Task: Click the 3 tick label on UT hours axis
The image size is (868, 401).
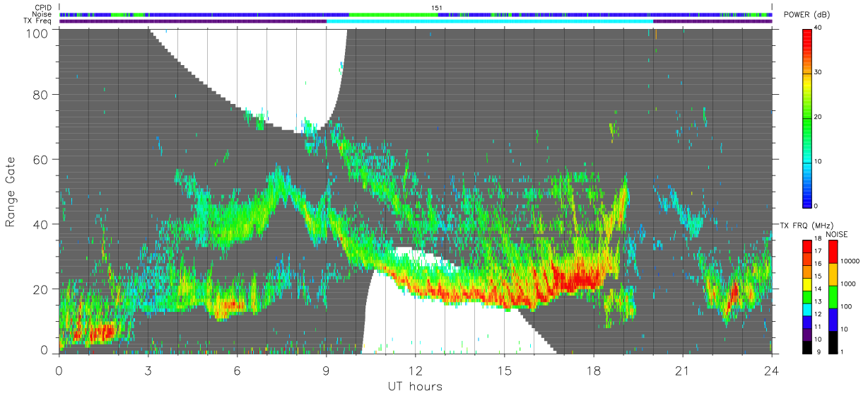Action: (148, 371)
